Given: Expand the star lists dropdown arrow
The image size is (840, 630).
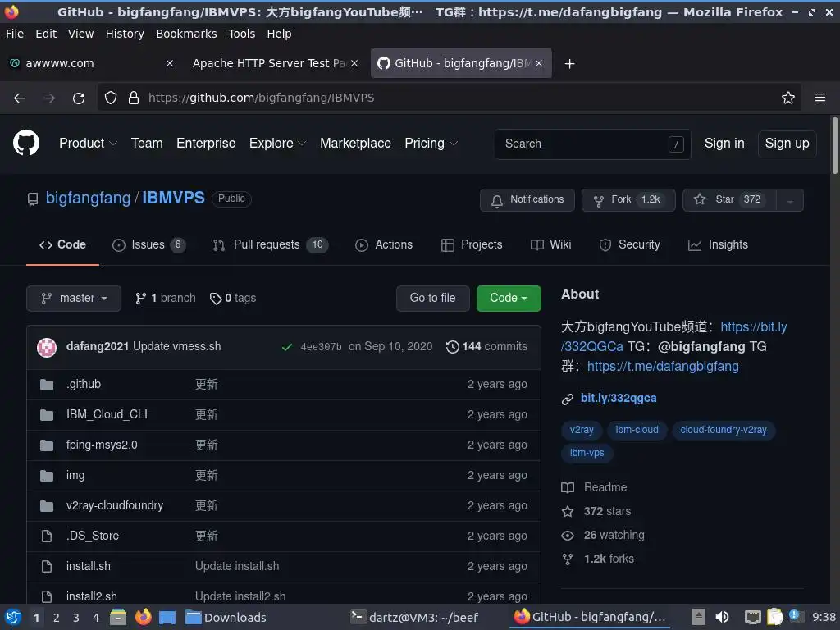Looking at the screenshot, I should [790, 200].
